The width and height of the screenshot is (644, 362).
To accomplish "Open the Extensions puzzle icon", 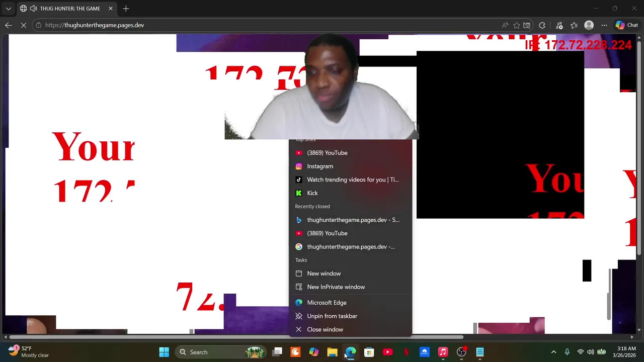I will [x=542, y=25].
